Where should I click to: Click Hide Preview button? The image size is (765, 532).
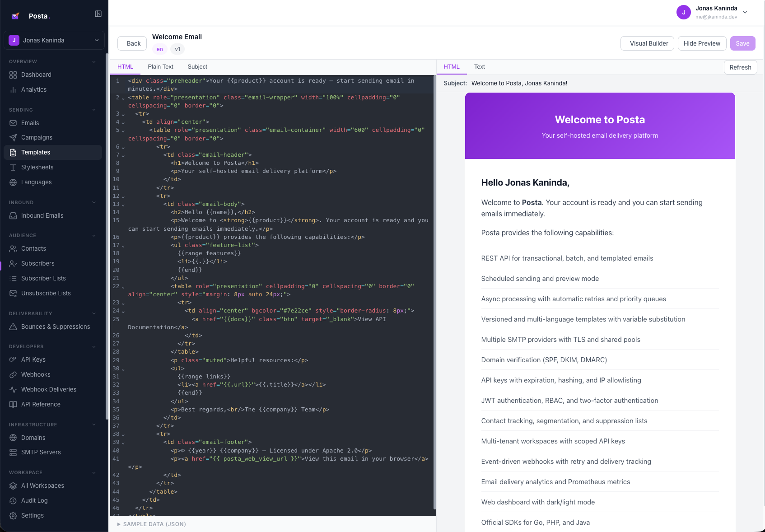pos(702,43)
